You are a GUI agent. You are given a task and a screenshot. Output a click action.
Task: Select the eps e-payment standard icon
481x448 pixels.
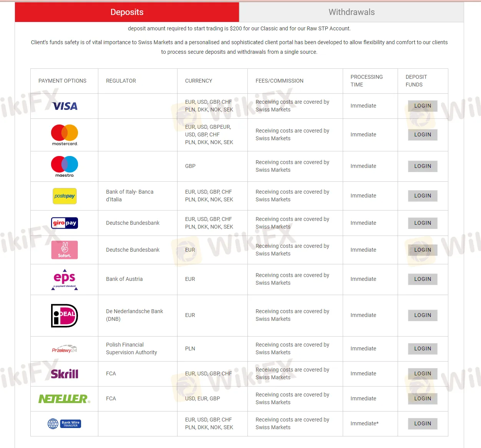pos(64,279)
